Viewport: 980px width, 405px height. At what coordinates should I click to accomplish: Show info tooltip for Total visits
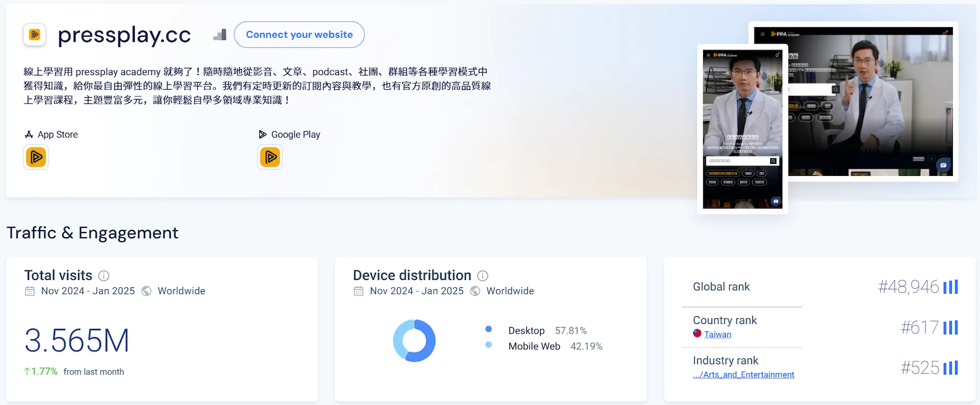click(x=104, y=276)
